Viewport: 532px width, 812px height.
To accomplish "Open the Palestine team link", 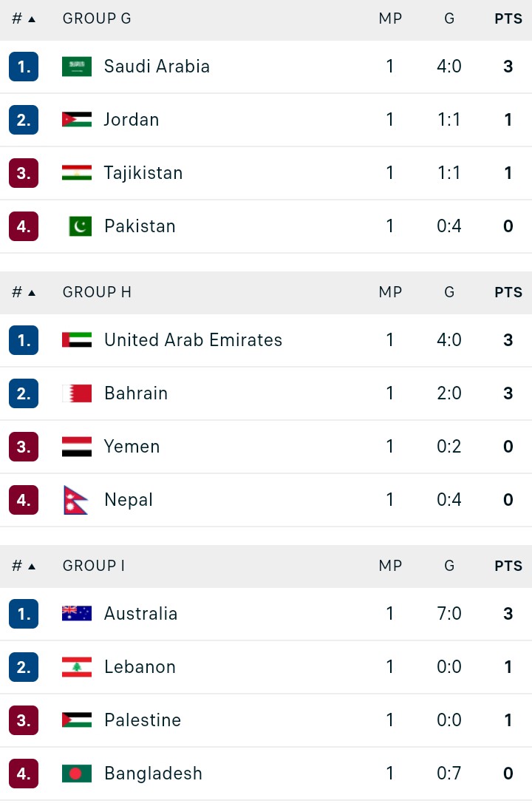I will click(143, 720).
